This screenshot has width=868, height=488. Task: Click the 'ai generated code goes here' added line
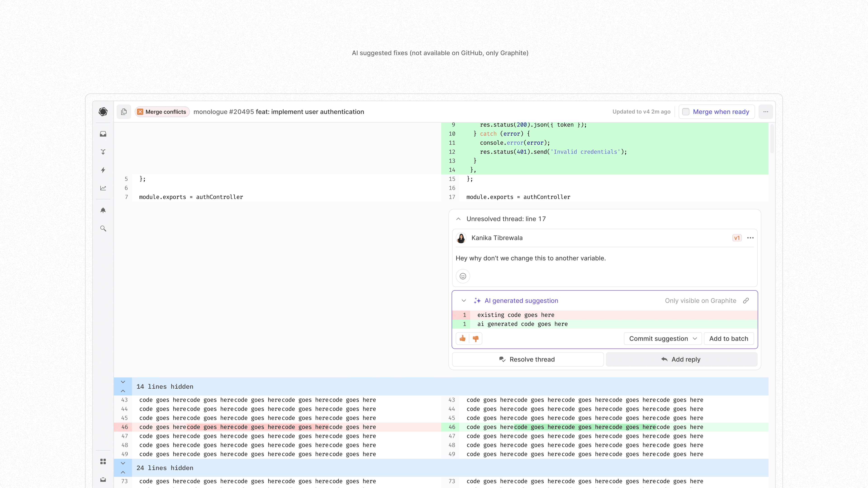(x=605, y=324)
